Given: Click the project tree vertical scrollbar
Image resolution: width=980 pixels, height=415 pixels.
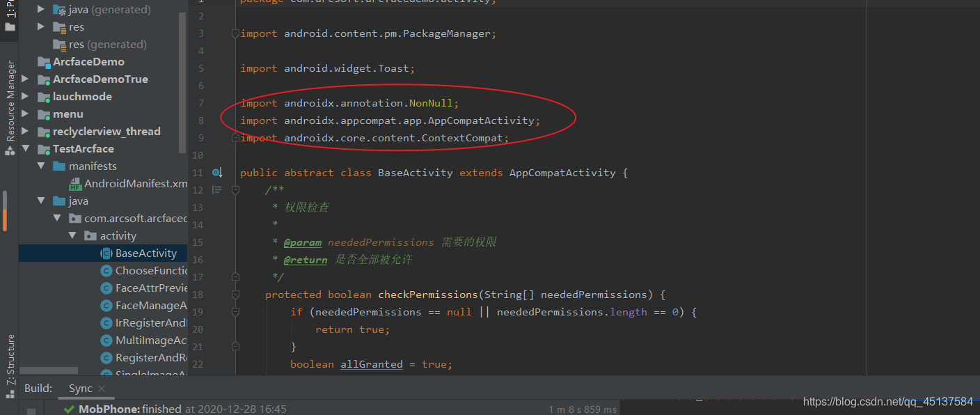Looking at the screenshot, I should point(183,82).
